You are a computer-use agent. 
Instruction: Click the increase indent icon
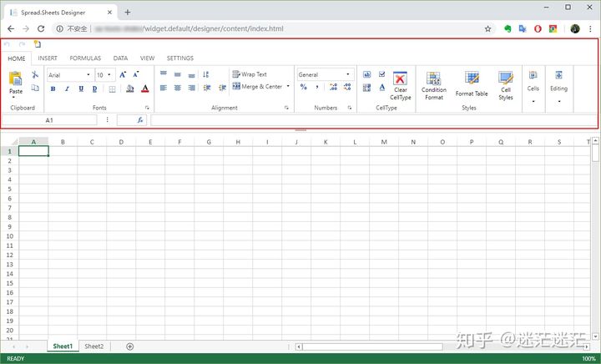pyautogui.click(x=222, y=88)
